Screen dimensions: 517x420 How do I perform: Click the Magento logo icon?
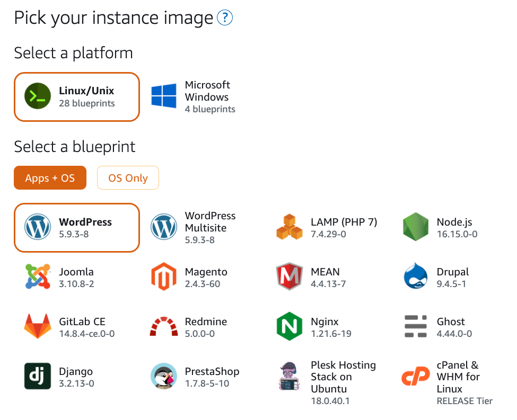coord(163,277)
